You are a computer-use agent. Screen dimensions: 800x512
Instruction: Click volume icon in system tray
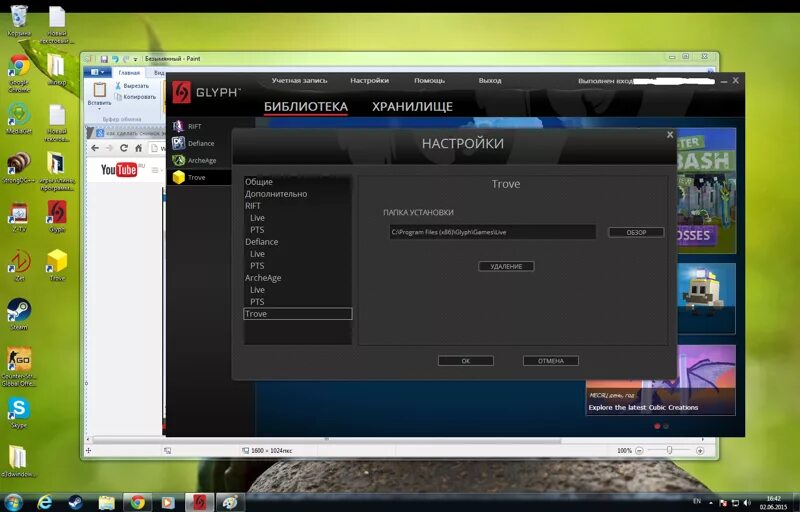(747, 503)
